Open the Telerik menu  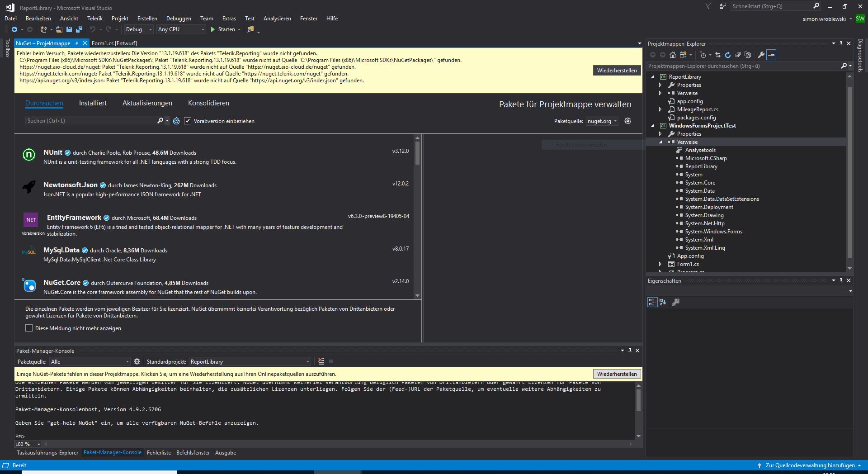[x=95, y=19]
